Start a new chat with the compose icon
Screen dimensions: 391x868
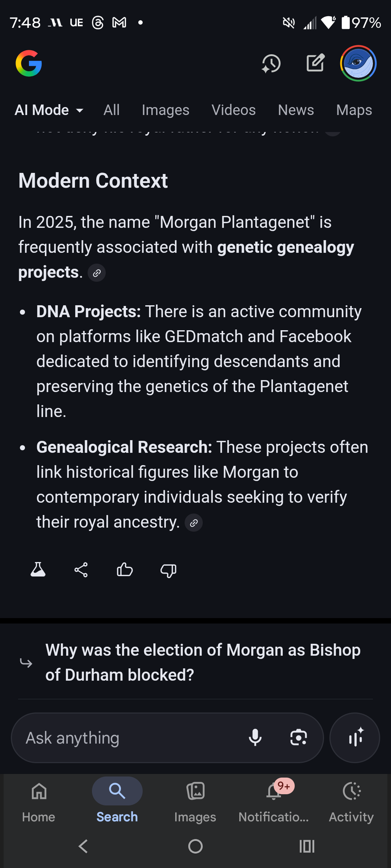click(315, 63)
